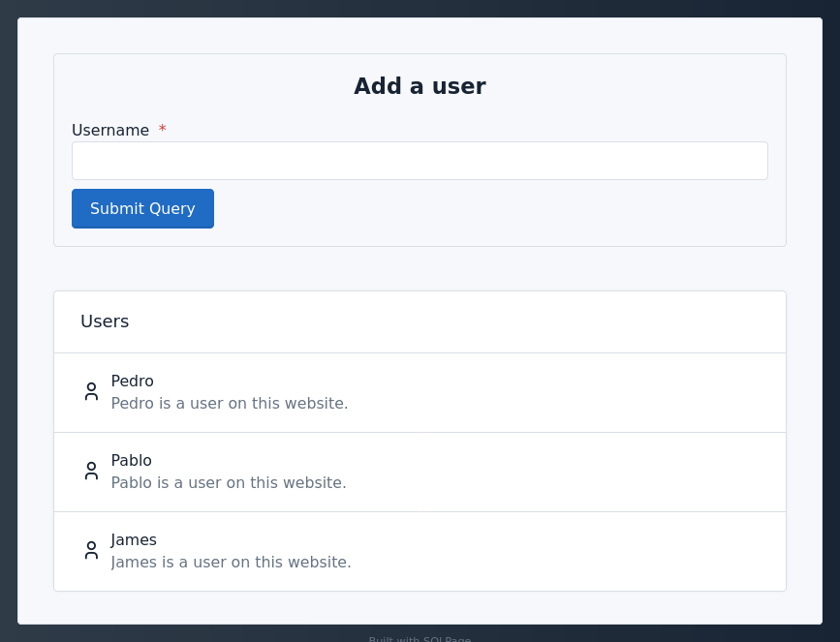Screen dimensions: 840x642
Task: Click the Username field label
Action: pyautogui.click(x=109, y=130)
